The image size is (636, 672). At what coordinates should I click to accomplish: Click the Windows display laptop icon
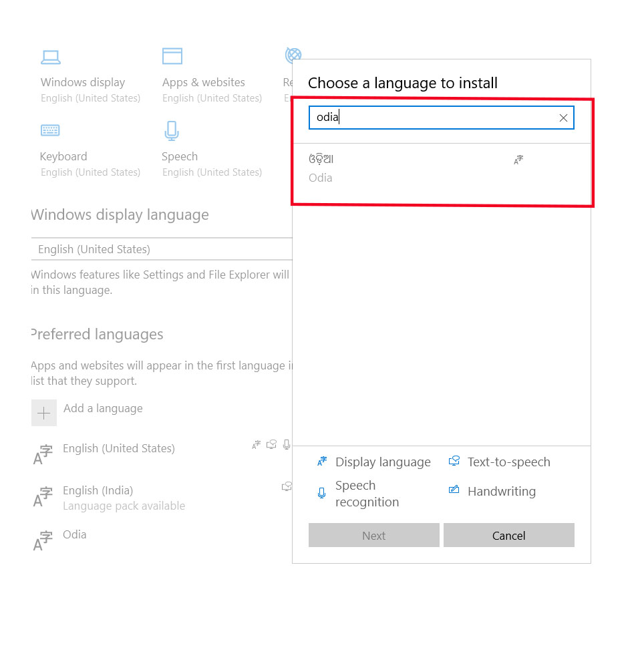tap(51, 57)
